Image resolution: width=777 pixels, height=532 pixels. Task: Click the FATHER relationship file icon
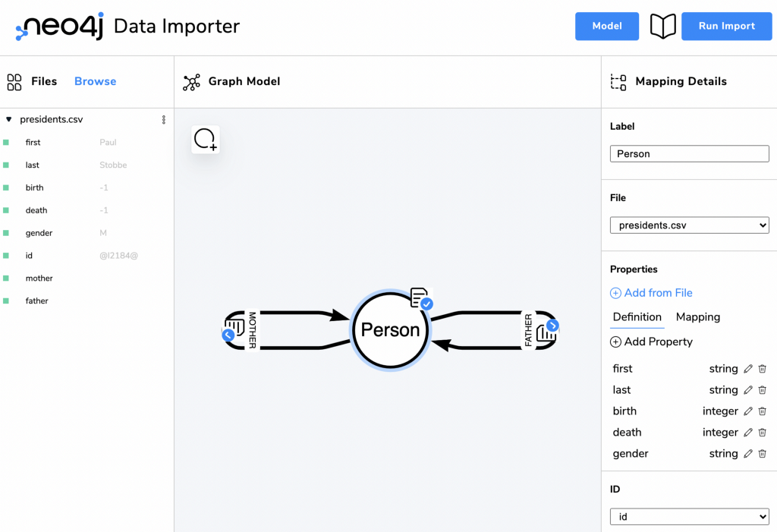coord(545,333)
